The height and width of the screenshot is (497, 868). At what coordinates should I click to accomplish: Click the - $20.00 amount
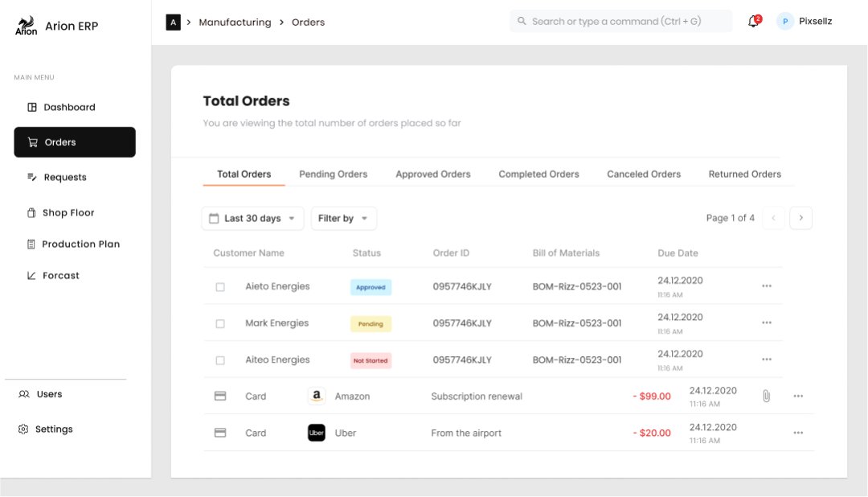pos(652,433)
